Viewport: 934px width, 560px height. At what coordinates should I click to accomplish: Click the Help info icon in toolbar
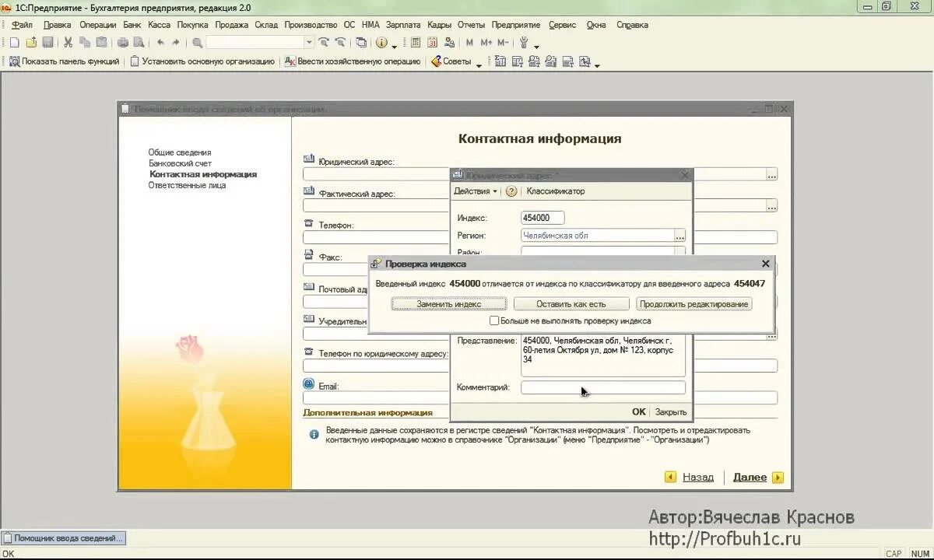(x=382, y=43)
